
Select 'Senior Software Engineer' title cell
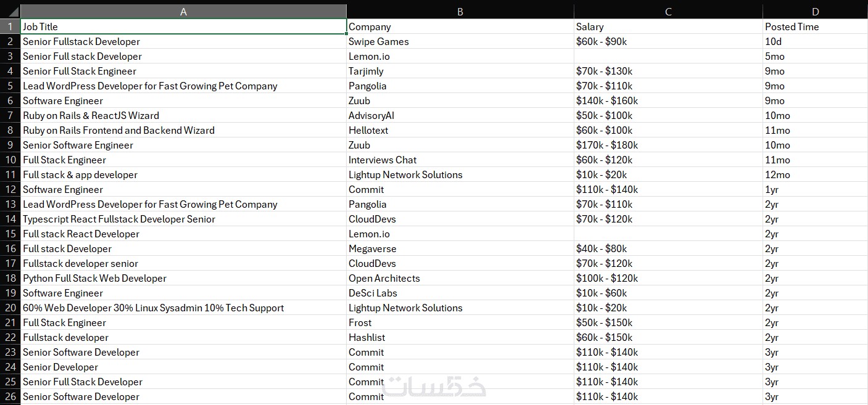pyautogui.click(x=183, y=145)
